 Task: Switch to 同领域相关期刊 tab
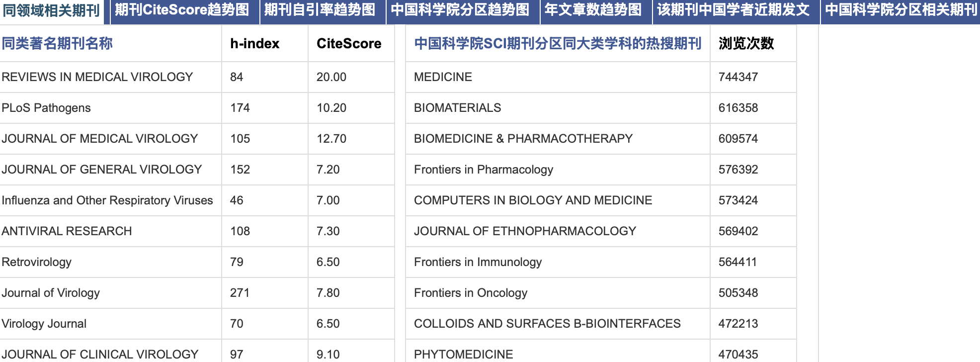[51, 11]
